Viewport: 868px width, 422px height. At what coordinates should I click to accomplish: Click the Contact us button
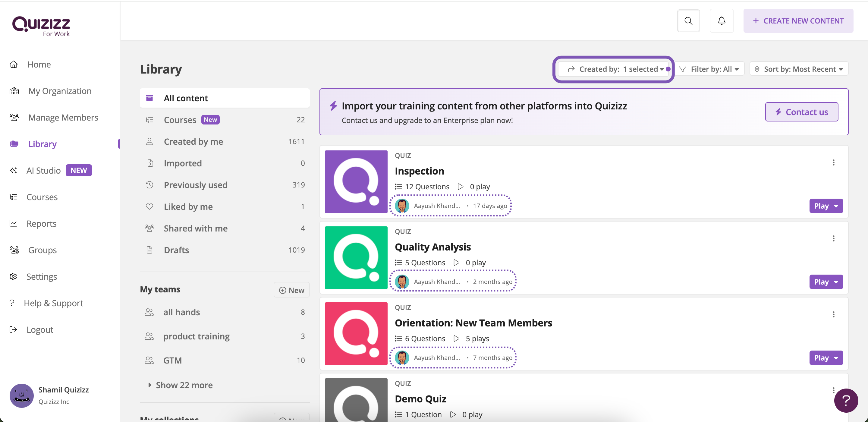[x=801, y=112]
